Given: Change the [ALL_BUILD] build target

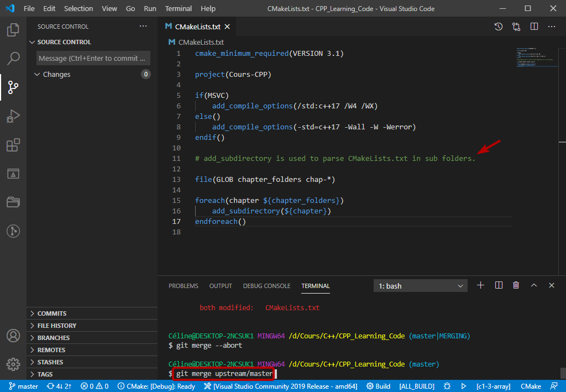Looking at the screenshot, I should 417,386.
